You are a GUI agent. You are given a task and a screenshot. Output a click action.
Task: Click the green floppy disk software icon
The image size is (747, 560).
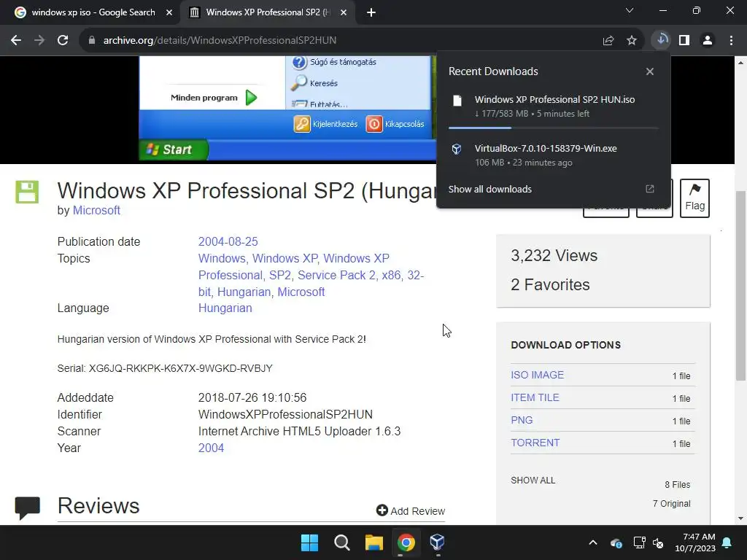pyautogui.click(x=27, y=192)
